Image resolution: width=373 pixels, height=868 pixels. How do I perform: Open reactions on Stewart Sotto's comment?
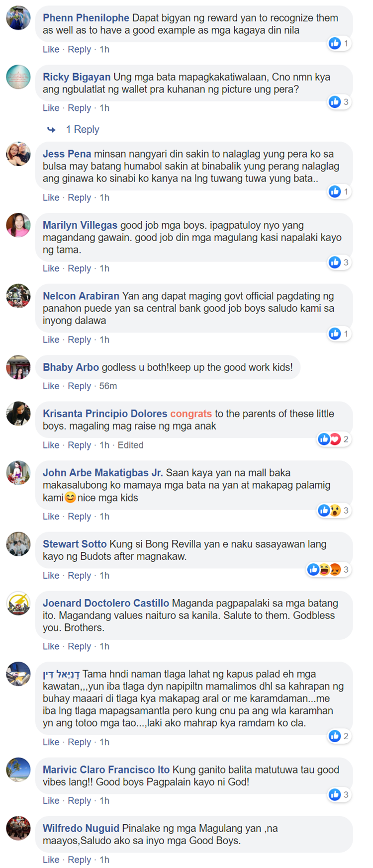point(329,569)
